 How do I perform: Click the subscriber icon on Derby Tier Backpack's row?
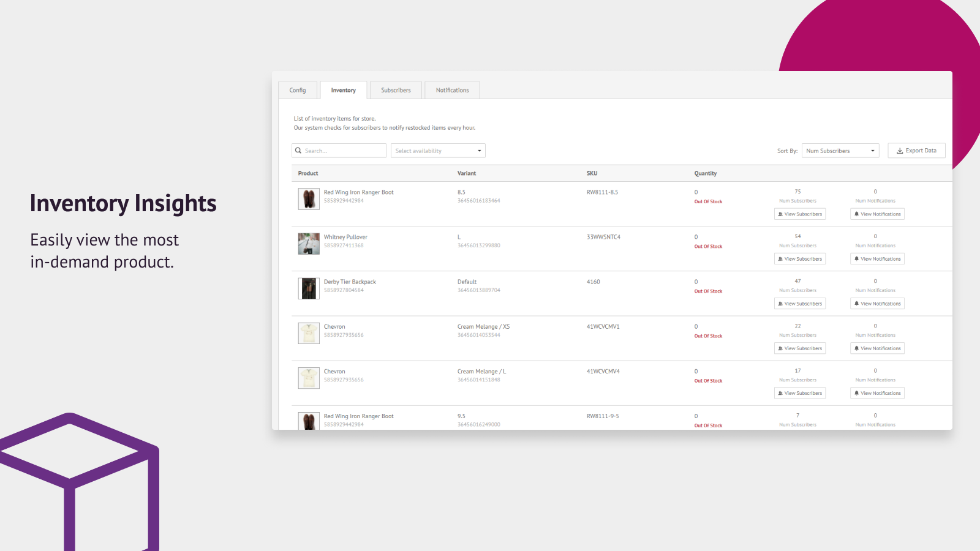(779, 303)
